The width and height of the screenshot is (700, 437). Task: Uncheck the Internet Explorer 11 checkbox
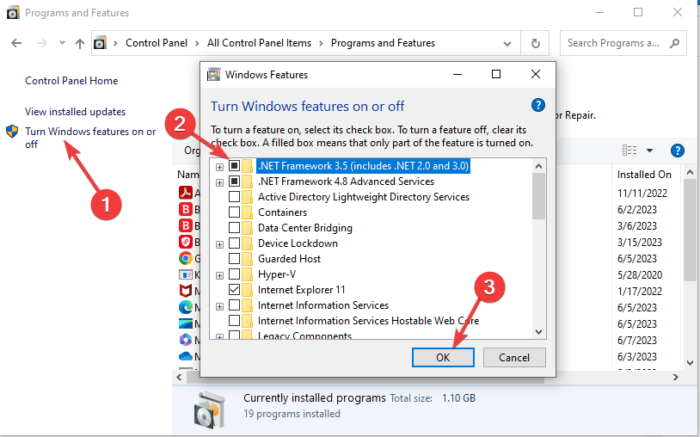coord(235,289)
